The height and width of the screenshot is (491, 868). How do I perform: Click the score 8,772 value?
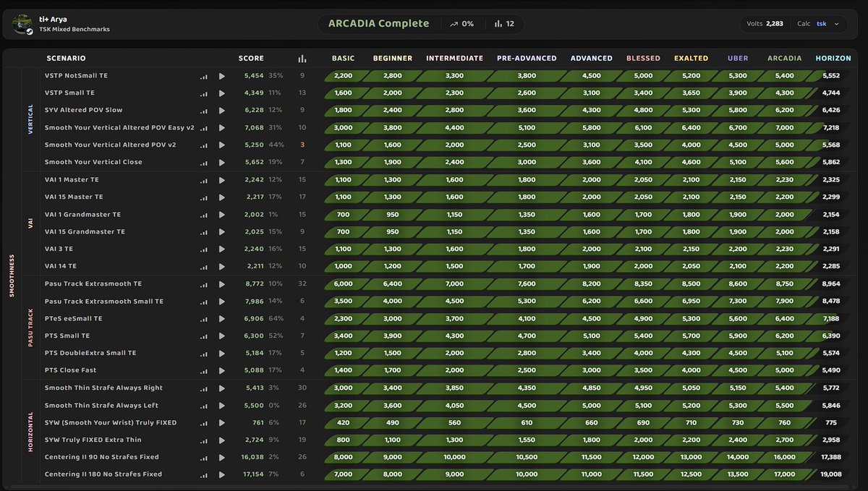(x=255, y=284)
